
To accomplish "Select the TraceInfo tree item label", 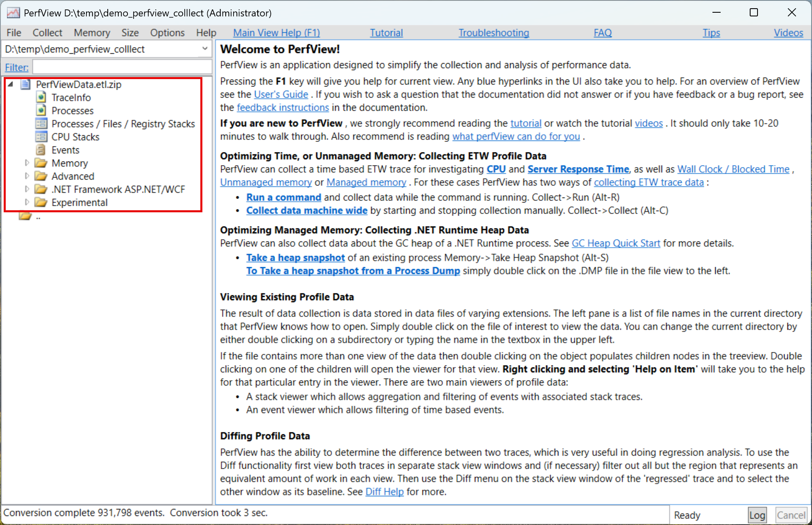I will click(71, 98).
